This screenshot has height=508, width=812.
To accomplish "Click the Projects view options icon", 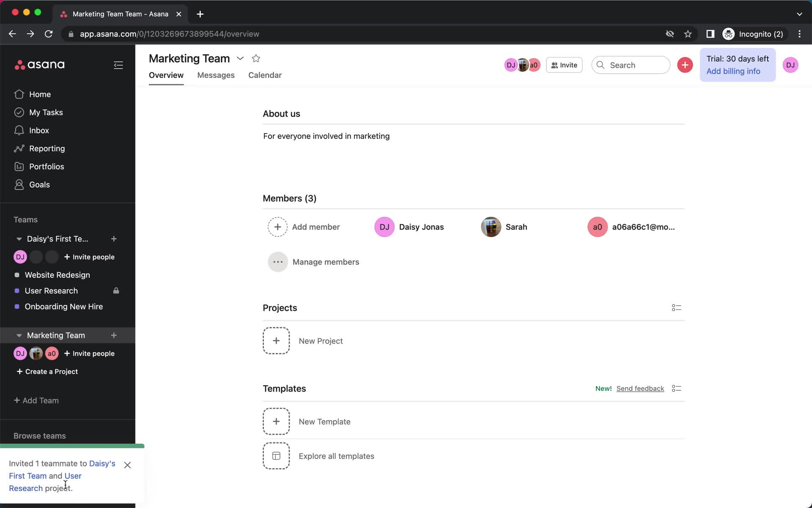I will (x=676, y=308).
